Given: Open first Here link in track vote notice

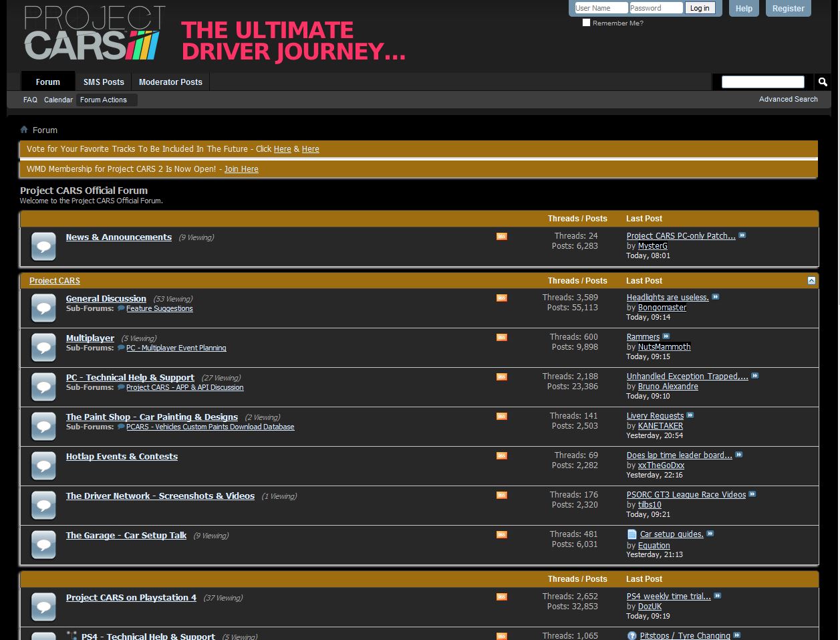Looking at the screenshot, I should [x=283, y=149].
